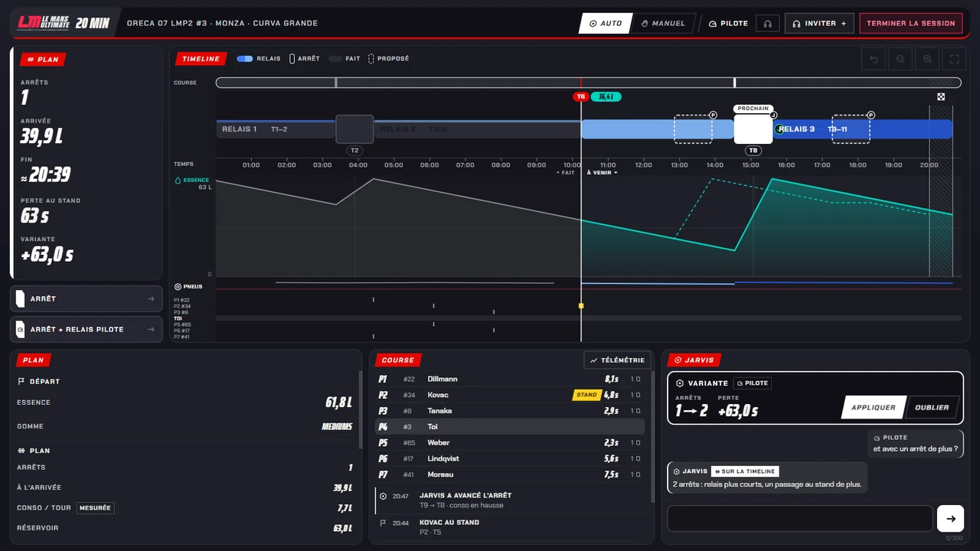This screenshot has height=551, width=980.
Task: Click the headset icon next to Pilote
Action: coord(767,24)
